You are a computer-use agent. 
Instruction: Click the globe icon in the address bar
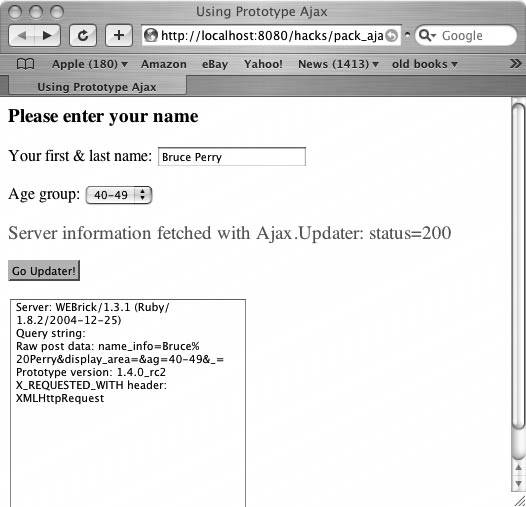(151, 35)
